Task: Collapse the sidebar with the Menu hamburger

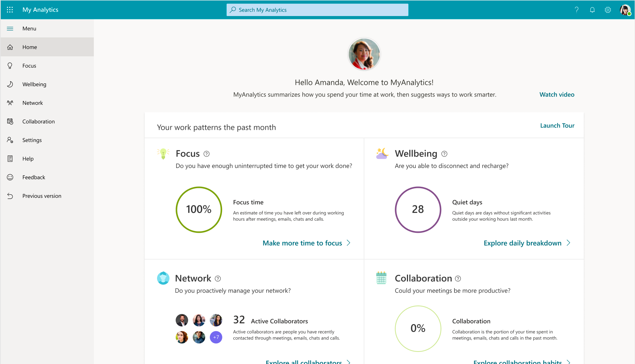Action: (x=10, y=29)
